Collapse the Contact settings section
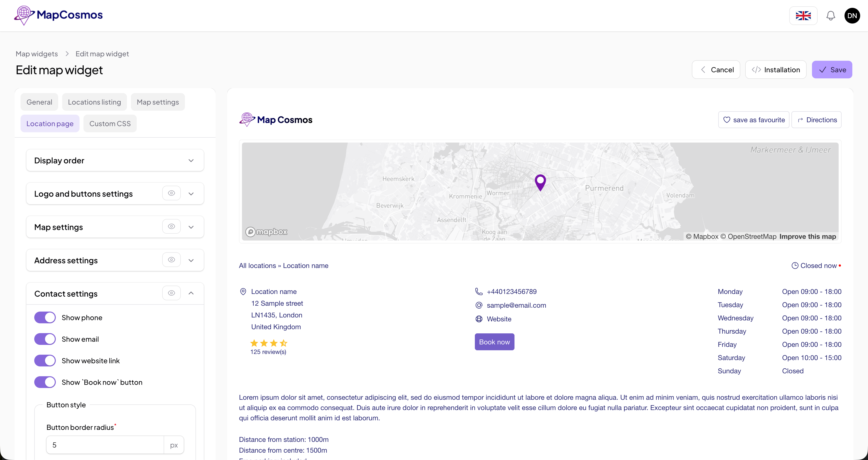The width and height of the screenshot is (868, 460). [191, 293]
